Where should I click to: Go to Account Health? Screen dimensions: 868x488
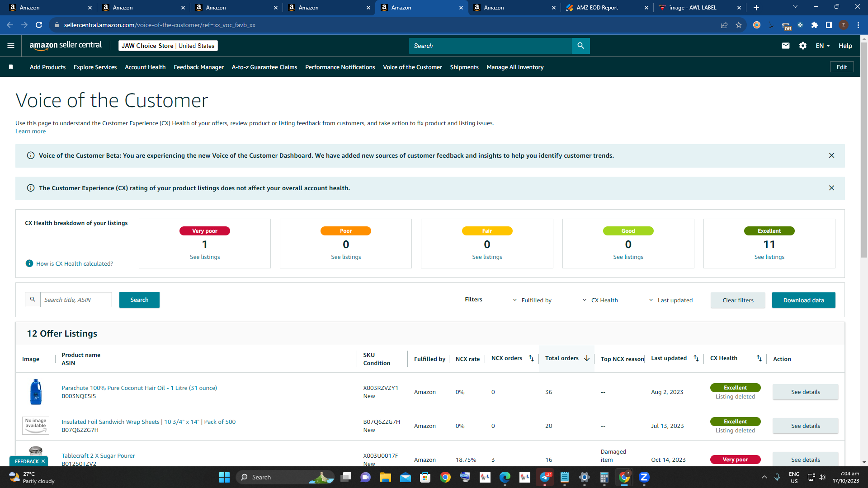click(x=145, y=67)
